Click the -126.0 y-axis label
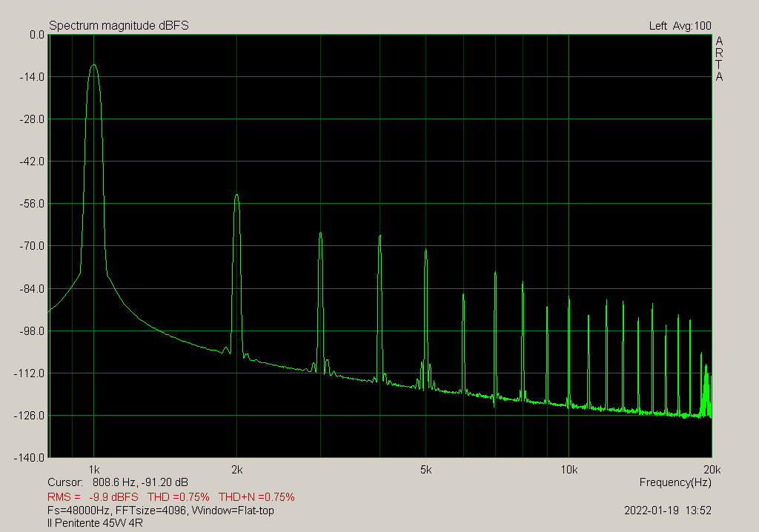This screenshot has height=532, width=759. pyautogui.click(x=30, y=416)
